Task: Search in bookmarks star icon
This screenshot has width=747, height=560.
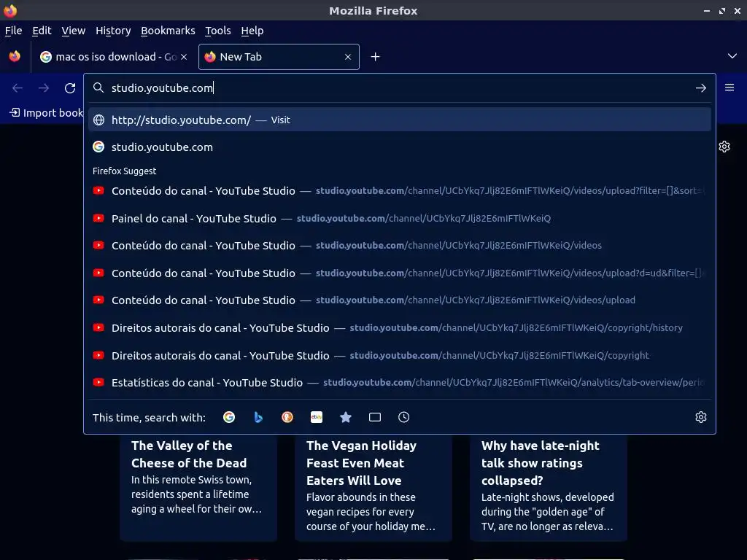Action: click(346, 418)
